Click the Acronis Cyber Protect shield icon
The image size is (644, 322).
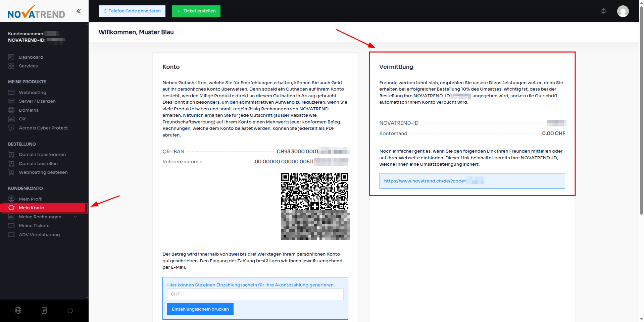(x=11, y=128)
